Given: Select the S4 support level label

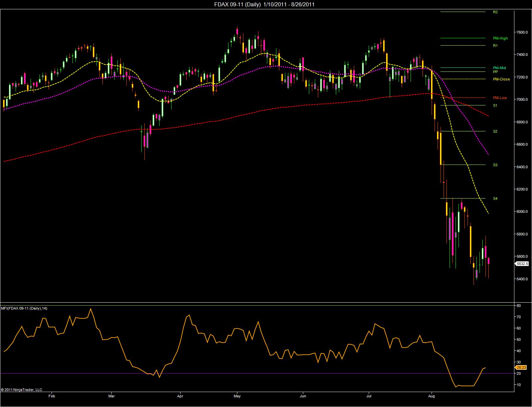Looking at the screenshot, I should pos(495,199).
